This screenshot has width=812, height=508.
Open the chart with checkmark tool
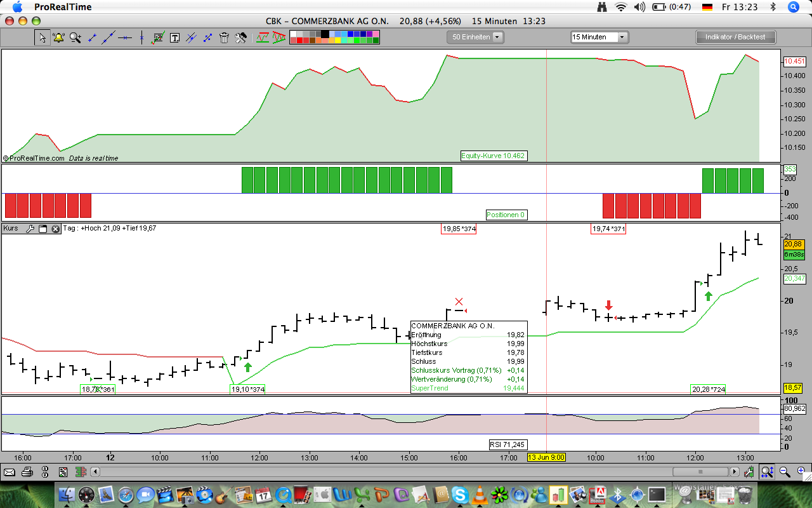(x=158, y=37)
